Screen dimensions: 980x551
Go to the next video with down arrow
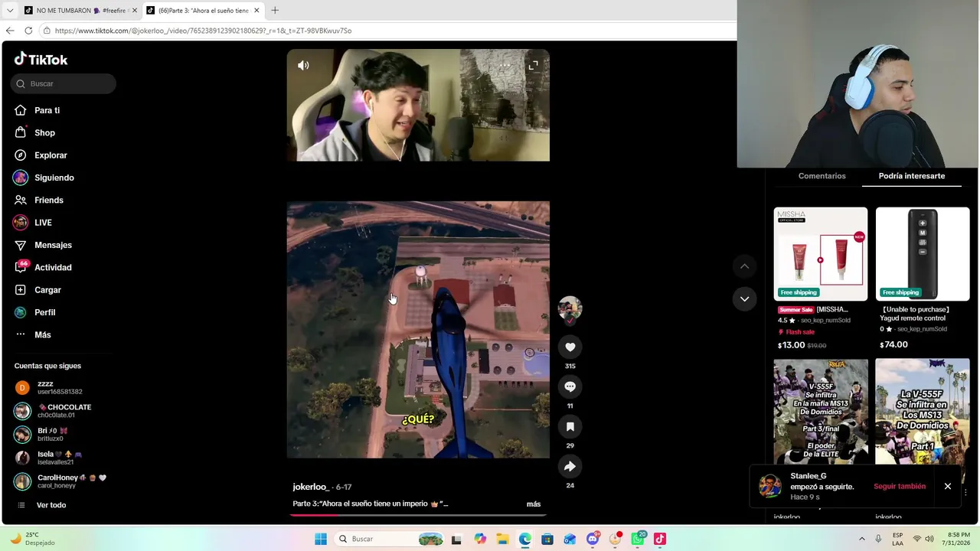coord(744,299)
